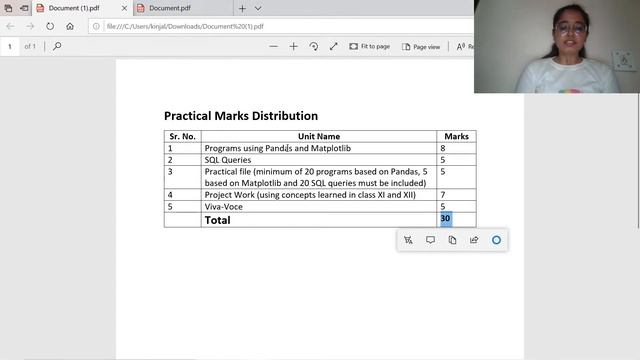
Task: Click 'Practical Marks Distribution' heading
Action: (x=241, y=116)
